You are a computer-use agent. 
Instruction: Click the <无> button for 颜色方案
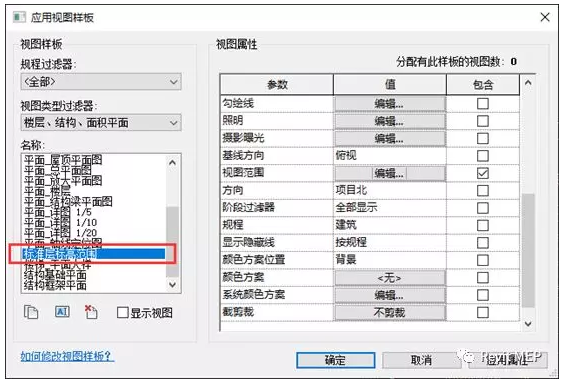click(390, 278)
